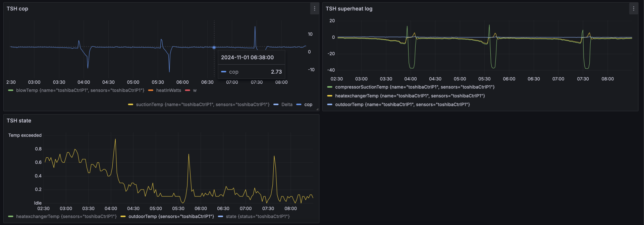
Task: Click the blue state legend color marker
Action: (220, 217)
